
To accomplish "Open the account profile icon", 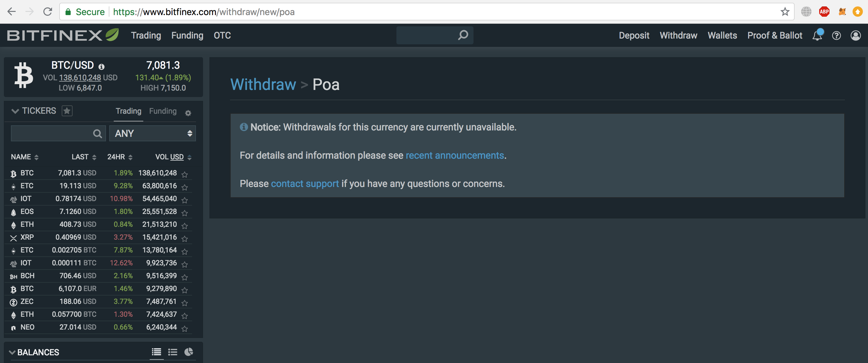I will coord(856,35).
